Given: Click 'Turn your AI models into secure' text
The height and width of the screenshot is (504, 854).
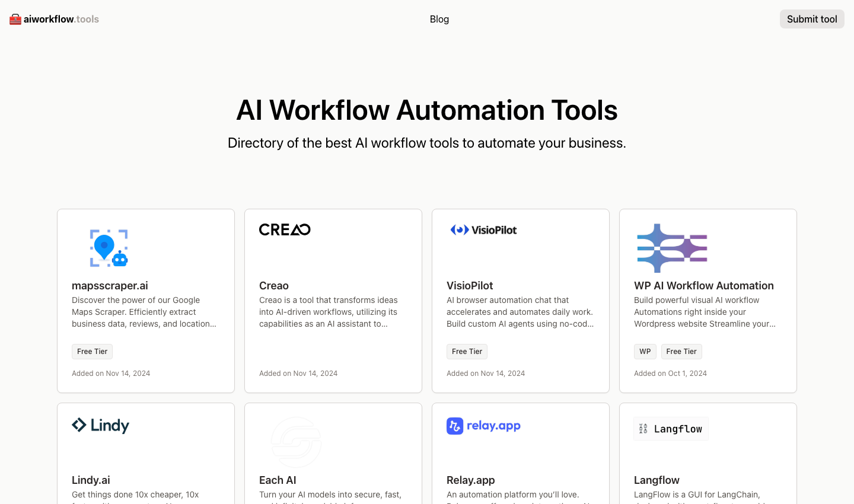Looking at the screenshot, I should (x=330, y=495).
